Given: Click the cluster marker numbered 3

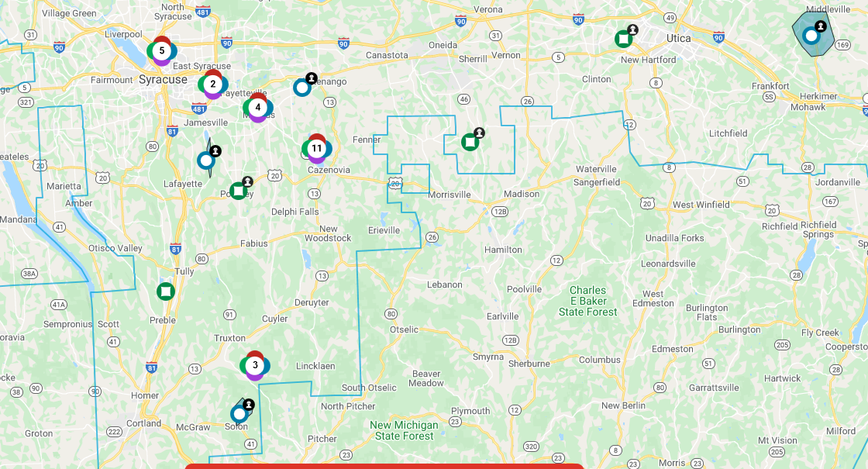Looking at the screenshot, I should 255,365.
